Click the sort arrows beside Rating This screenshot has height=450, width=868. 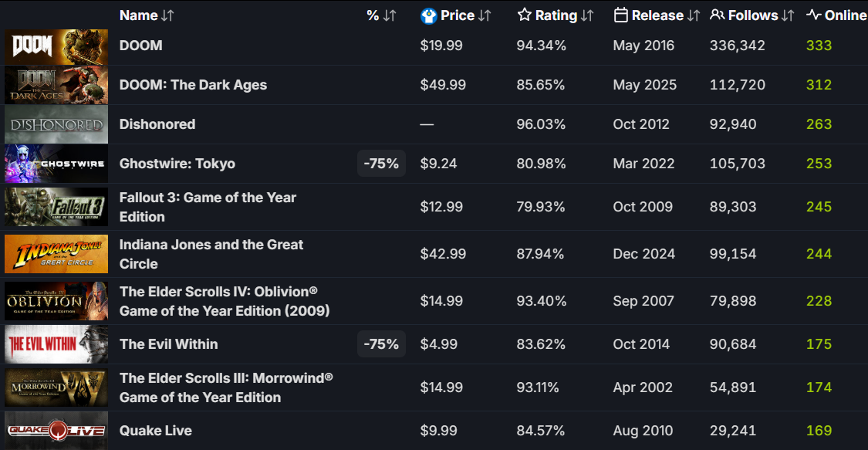coord(588,15)
